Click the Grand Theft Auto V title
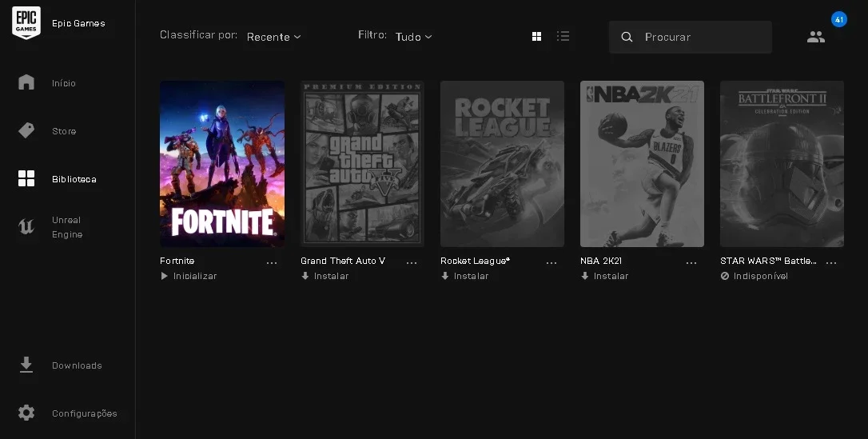868x439 pixels. tap(343, 261)
